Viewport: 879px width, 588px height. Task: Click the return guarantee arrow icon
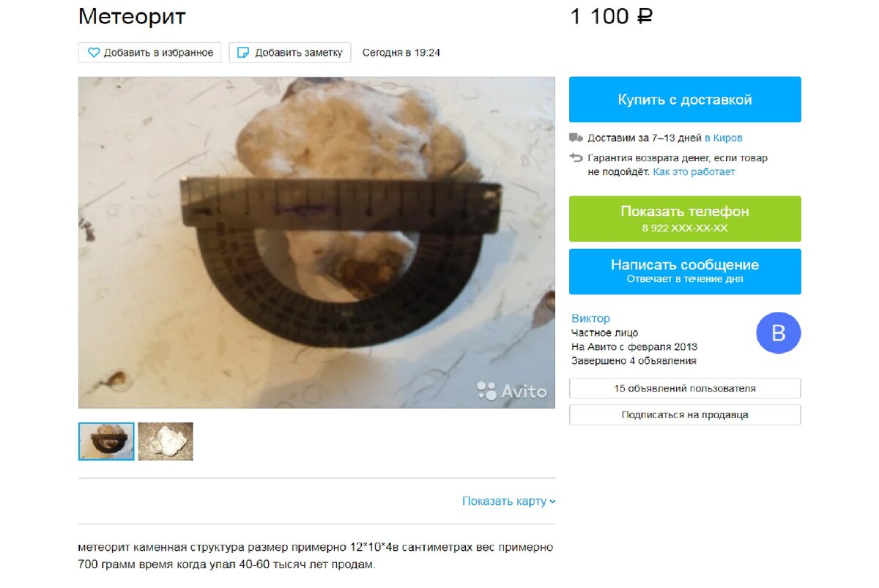[576, 157]
